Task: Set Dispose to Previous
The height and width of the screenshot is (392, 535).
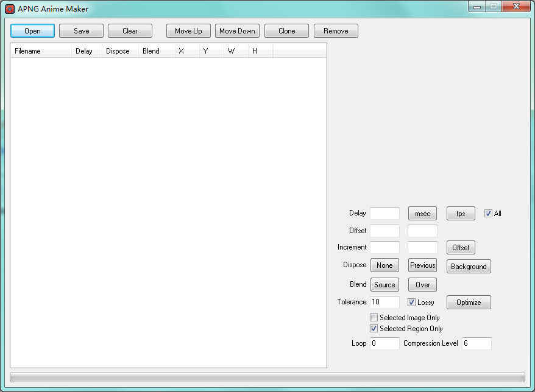Action: pyautogui.click(x=422, y=265)
